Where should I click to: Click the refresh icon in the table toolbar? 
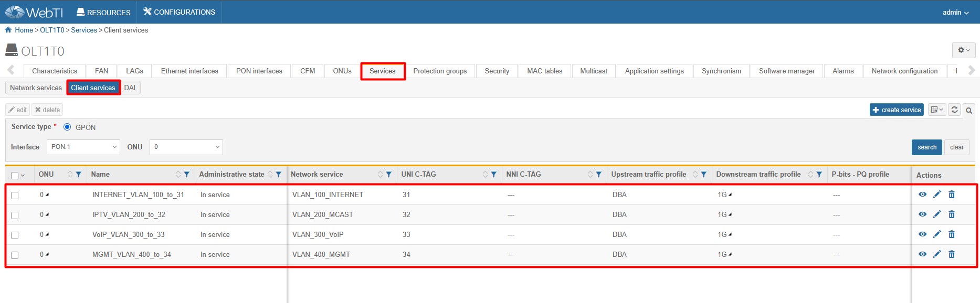pyautogui.click(x=954, y=110)
